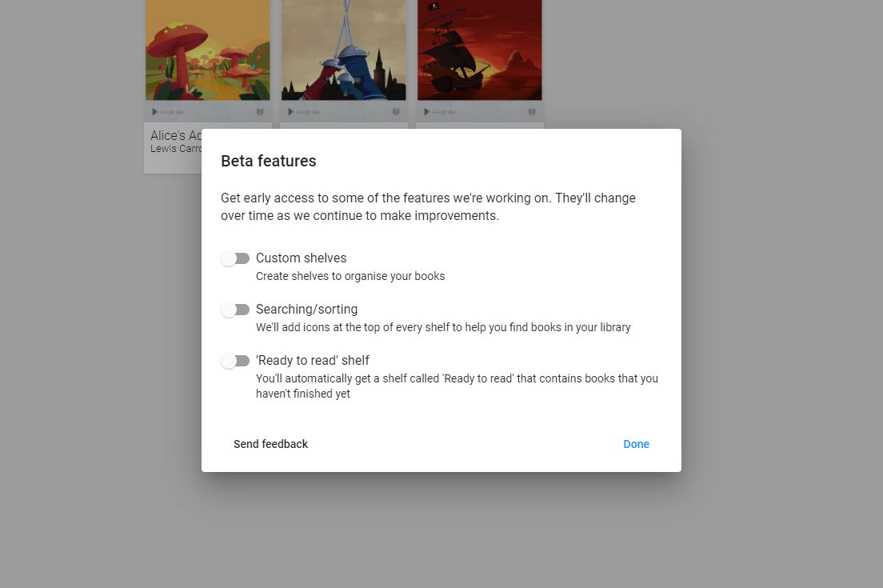883x588 pixels.
Task: Click the ebook icon under the pirate ship book
Action: point(532,111)
